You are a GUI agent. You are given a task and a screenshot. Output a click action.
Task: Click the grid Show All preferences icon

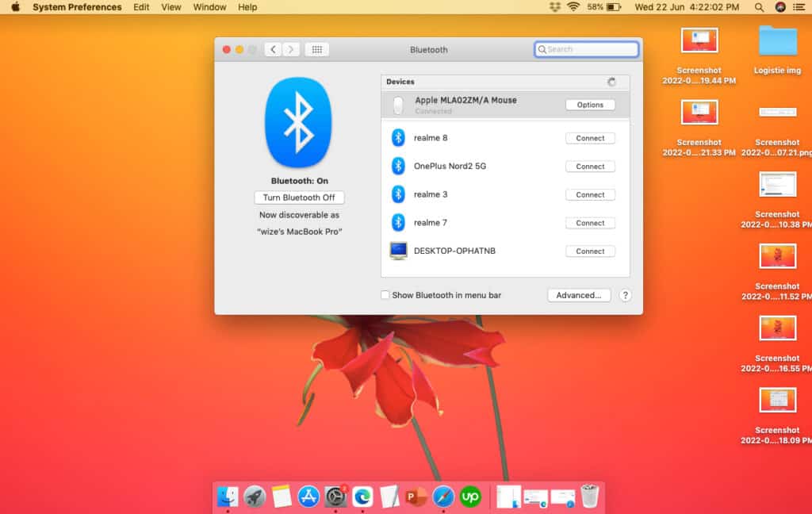[x=316, y=49]
